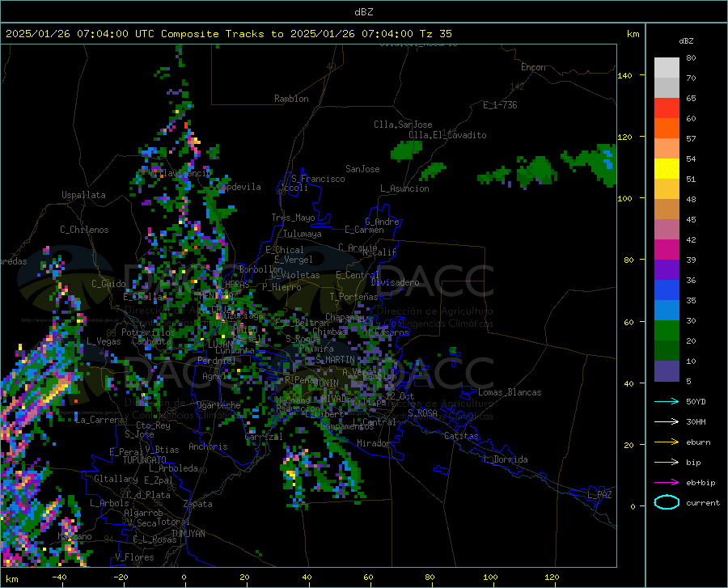Click the 5 dBZ dark purple swatch
Screen dimensions: 728x588
point(667,371)
